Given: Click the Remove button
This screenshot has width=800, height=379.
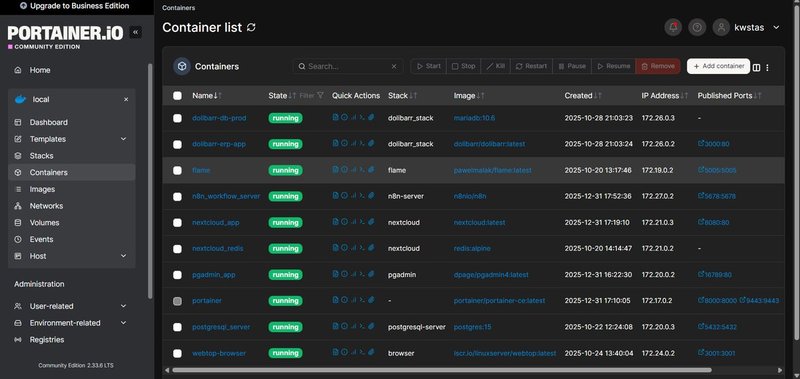Looking at the screenshot, I should (x=658, y=66).
